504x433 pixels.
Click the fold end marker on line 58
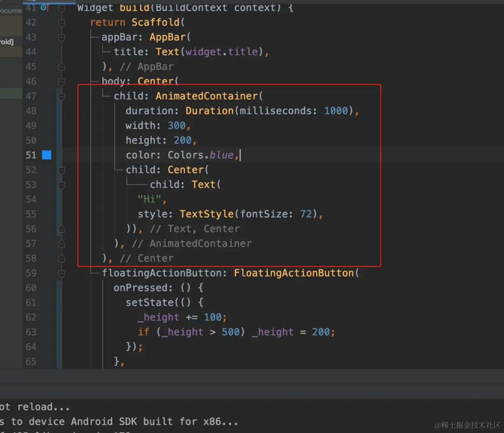click(x=62, y=258)
